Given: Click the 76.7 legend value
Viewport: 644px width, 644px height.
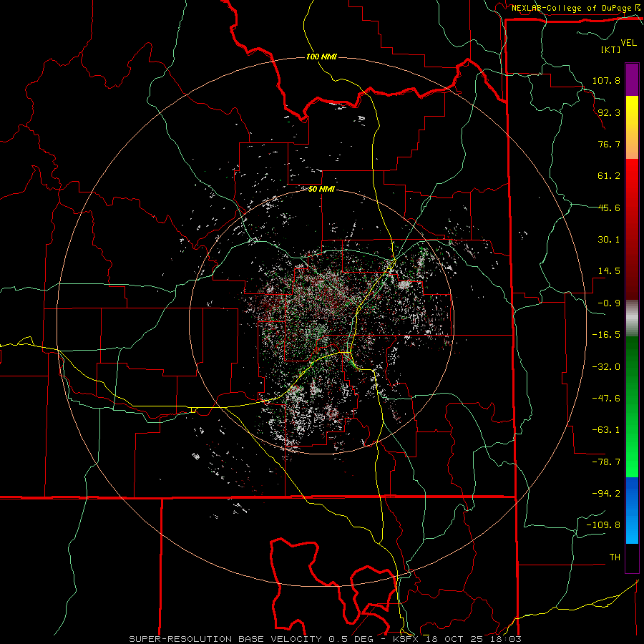Looking at the screenshot, I should click(609, 144).
